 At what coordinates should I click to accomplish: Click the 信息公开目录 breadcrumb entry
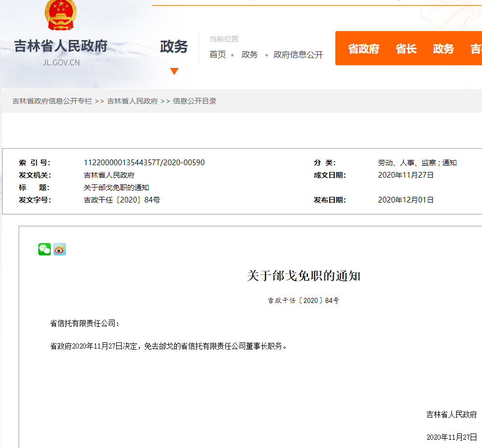click(195, 102)
